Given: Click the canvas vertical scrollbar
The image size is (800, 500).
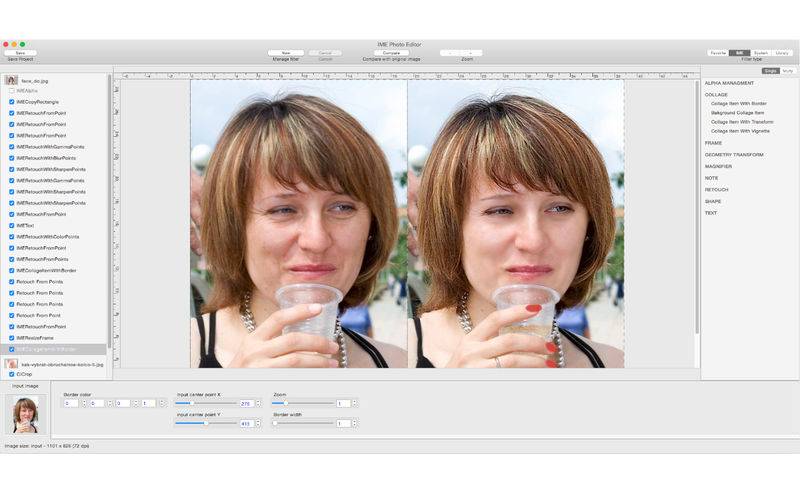Looking at the screenshot, I should tap(696, 207).
